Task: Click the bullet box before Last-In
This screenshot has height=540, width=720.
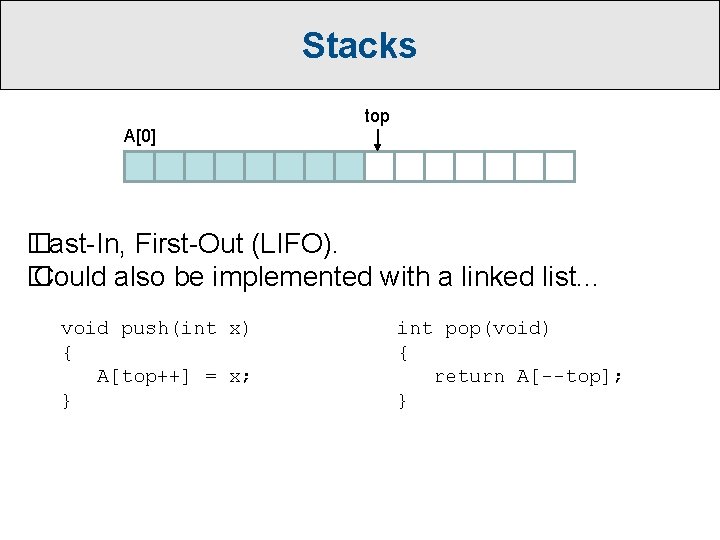Action: click(x=39, y=243)
